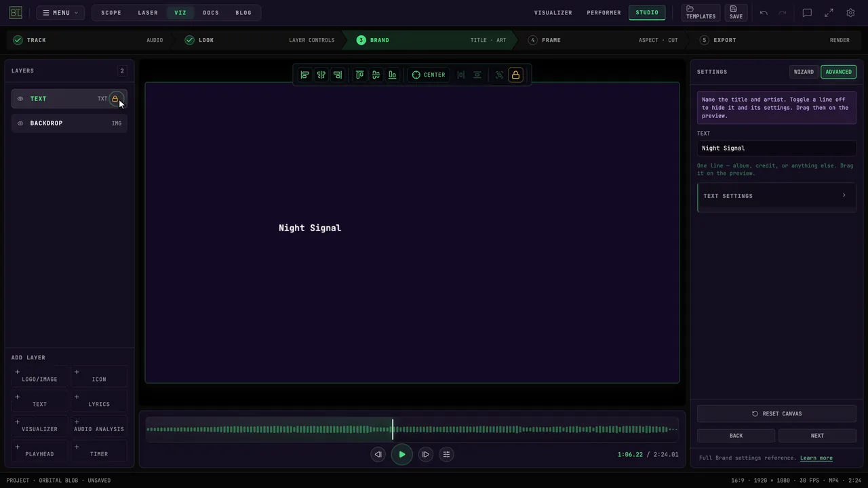Click the Text input containing Night Signal
868x488 pixels.
click(x=776, y=148)
